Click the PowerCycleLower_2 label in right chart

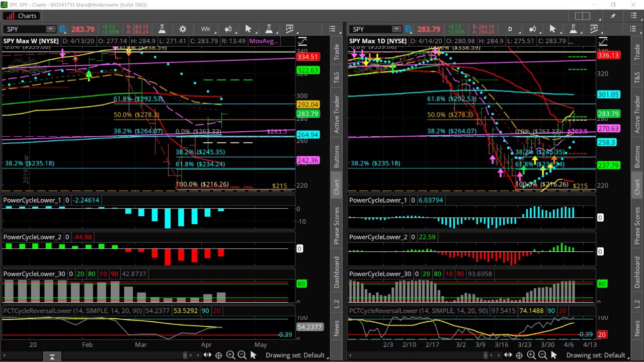[378, 237]
